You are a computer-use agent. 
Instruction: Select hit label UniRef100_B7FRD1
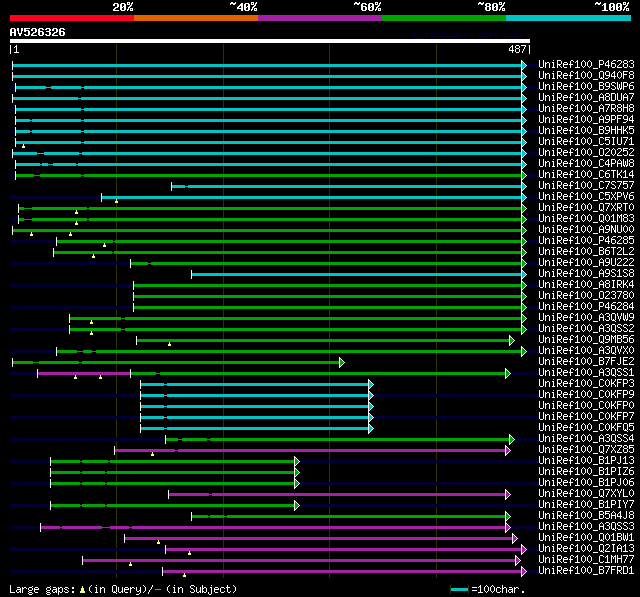pyautogui.click(x=586, y=571)
